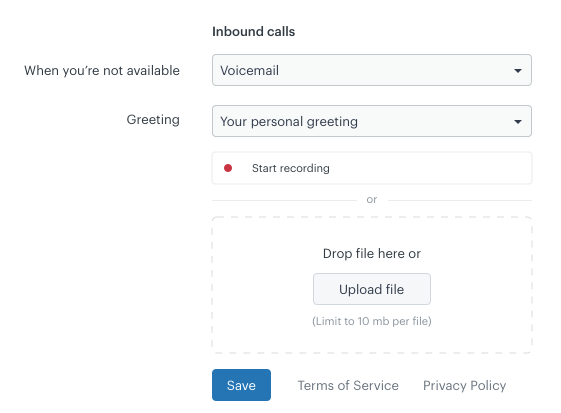The height and width of the screenshot is (413, 561).
Task: Select the Voicemail text in dropdown
Action: click(249, 71)
